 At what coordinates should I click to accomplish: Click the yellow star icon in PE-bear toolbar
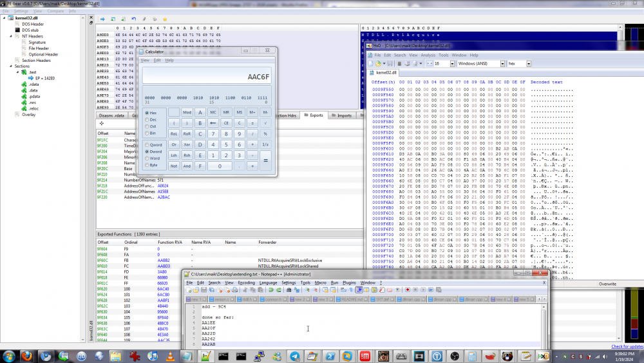165,19
